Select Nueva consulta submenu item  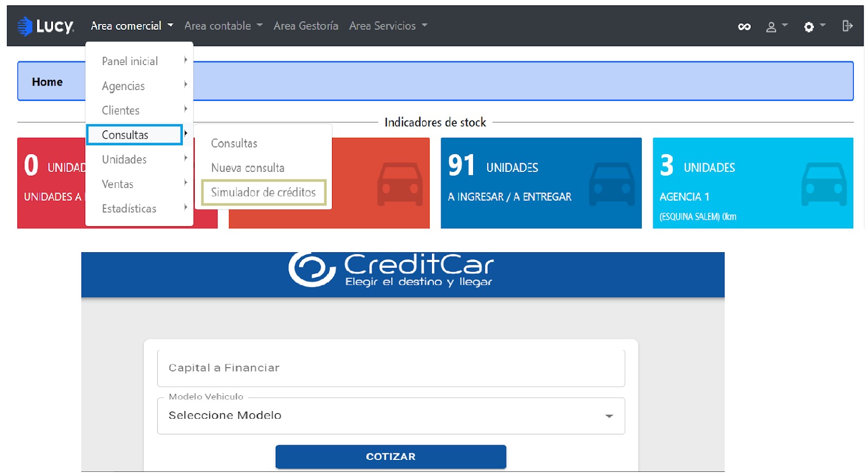click(248, 168)
